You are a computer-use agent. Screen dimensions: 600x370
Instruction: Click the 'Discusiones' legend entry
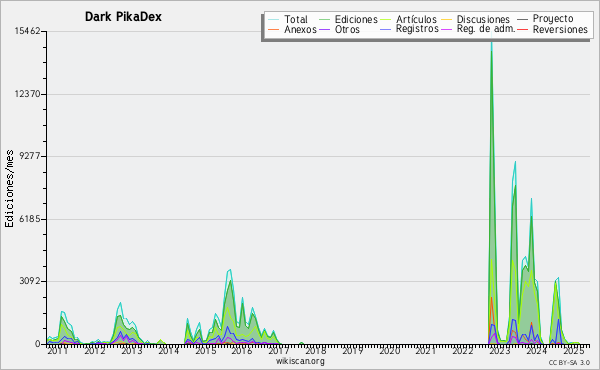point(483,20)
